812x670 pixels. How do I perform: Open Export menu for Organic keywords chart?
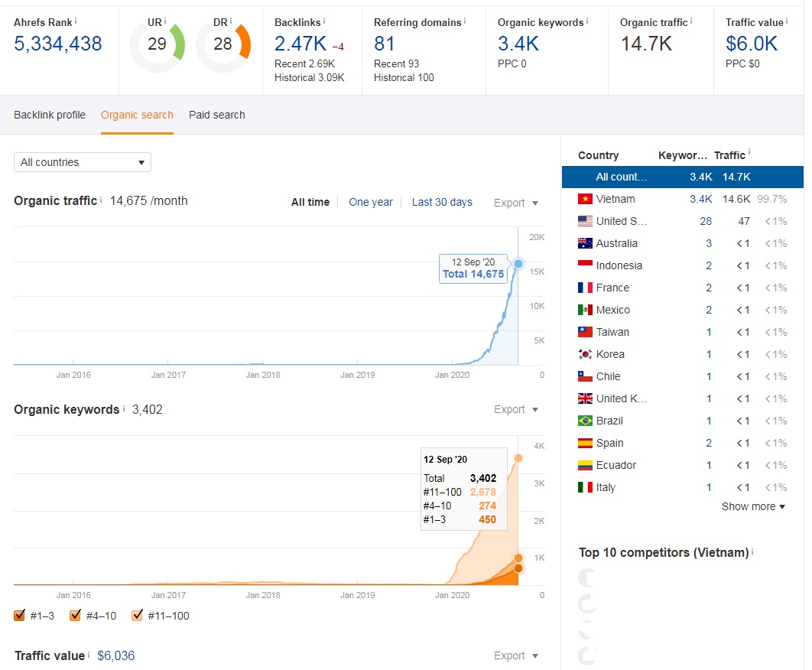(x=516, y=409)
